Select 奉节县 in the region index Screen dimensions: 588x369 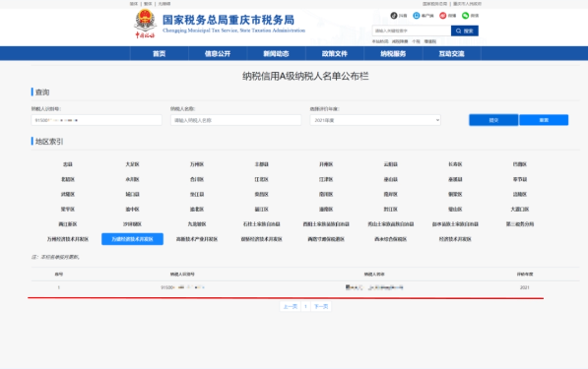pyautogui.click(x=520, y=179)
